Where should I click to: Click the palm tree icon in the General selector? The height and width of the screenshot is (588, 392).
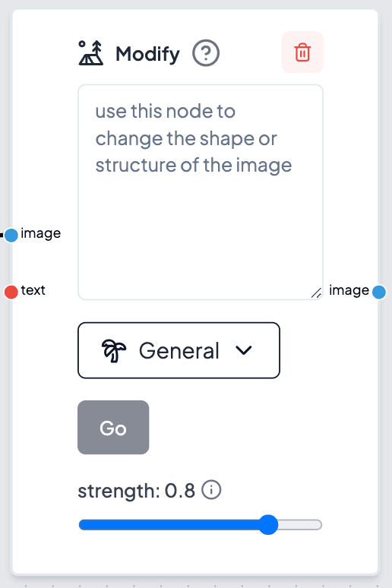tap(114, 351)
